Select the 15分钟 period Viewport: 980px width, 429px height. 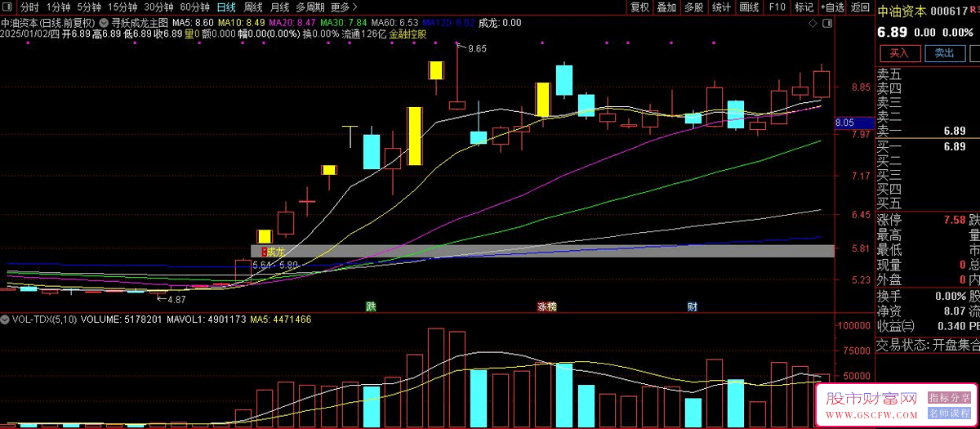click(122, 7)
